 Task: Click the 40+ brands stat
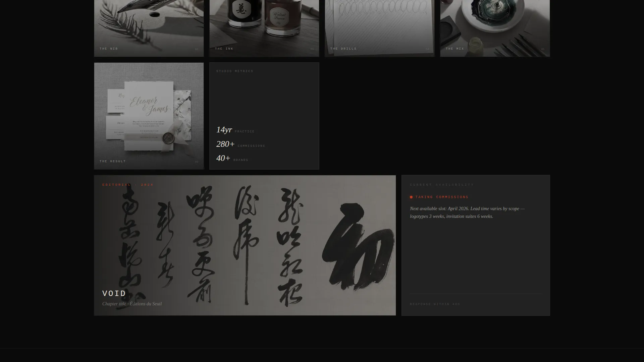232,158
